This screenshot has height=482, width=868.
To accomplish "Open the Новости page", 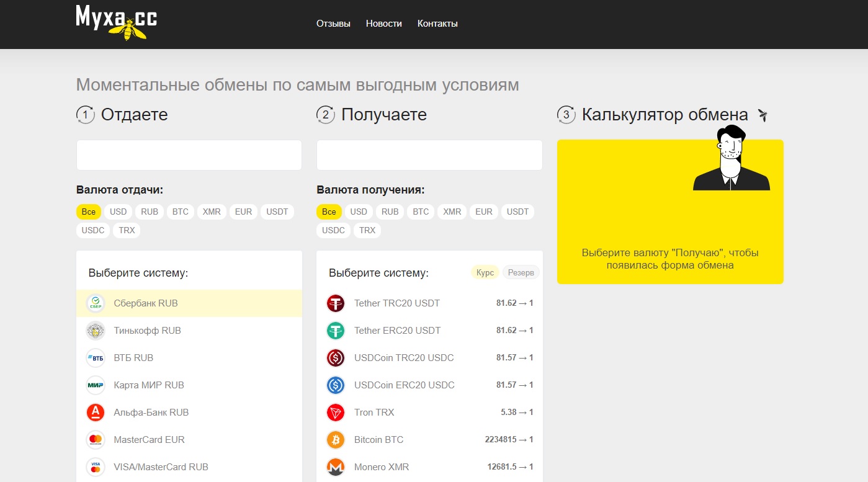I will pyautogui.click(x=384, y=24).
